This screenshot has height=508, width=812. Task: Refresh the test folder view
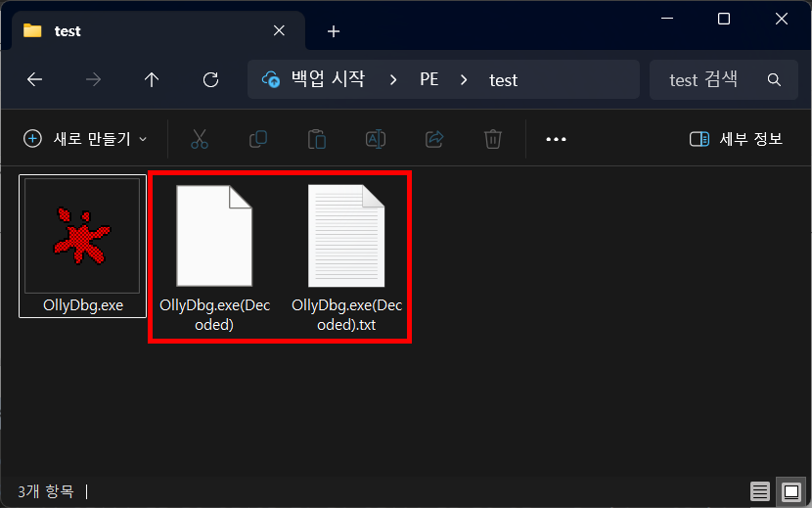click(210, 80)
